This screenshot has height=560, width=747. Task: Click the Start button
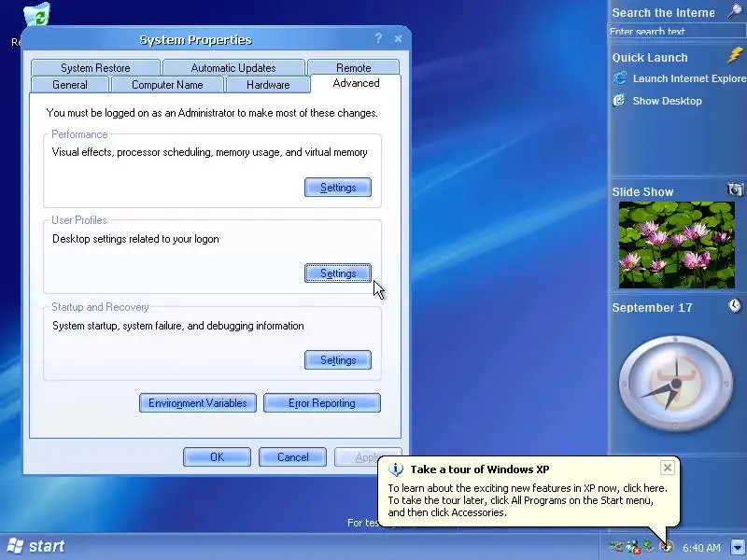[x=35, y=546]
